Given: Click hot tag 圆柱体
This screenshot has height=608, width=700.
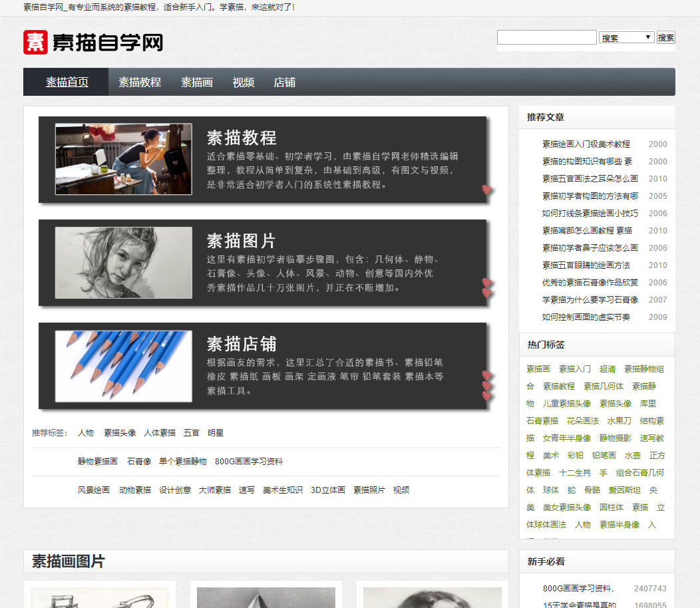Looking at the screenshot, I should click(x=612, y=508).
